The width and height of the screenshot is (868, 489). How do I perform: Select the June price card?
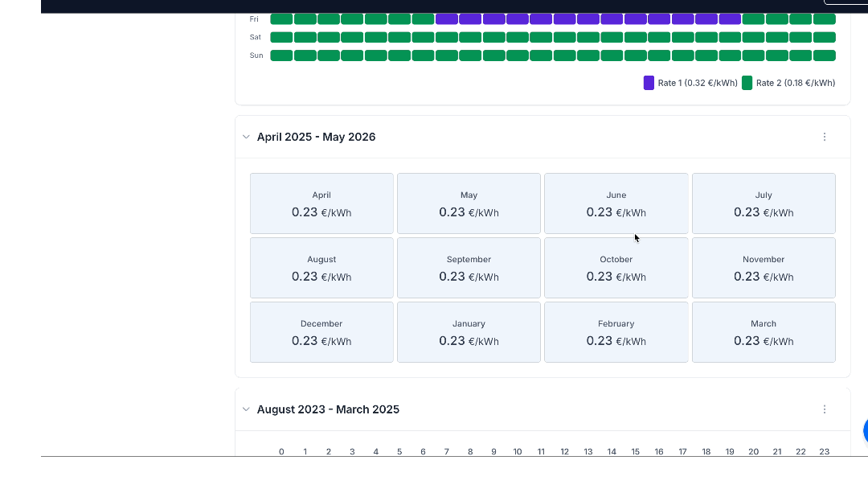click(x=616, y=203)
